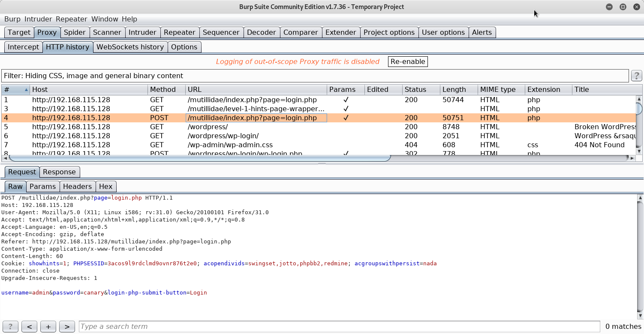The image size is (644, 334).
Task: Open the Burp menu
Action: [x=12, y=19]
